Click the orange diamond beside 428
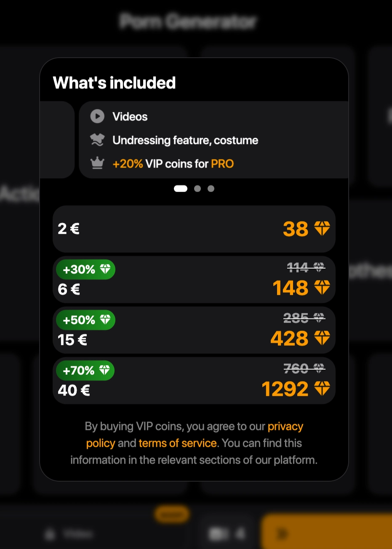The image size is (392, 549). pyautogui.click(x=322, y=338)
